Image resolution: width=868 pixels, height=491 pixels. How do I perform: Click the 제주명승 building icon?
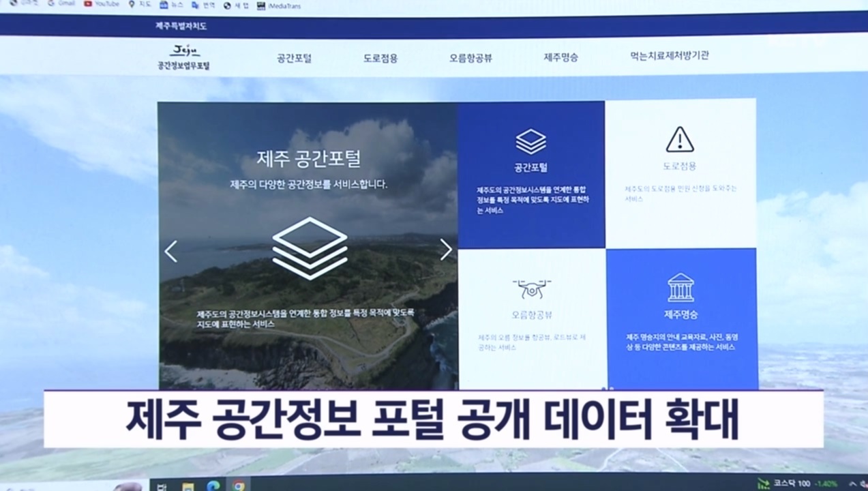click(x=680, y=288)
